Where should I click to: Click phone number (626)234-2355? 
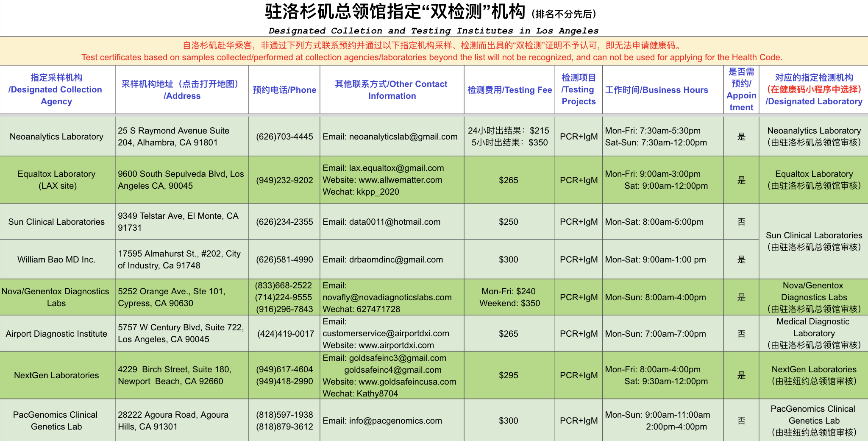[x=284, y=222]
